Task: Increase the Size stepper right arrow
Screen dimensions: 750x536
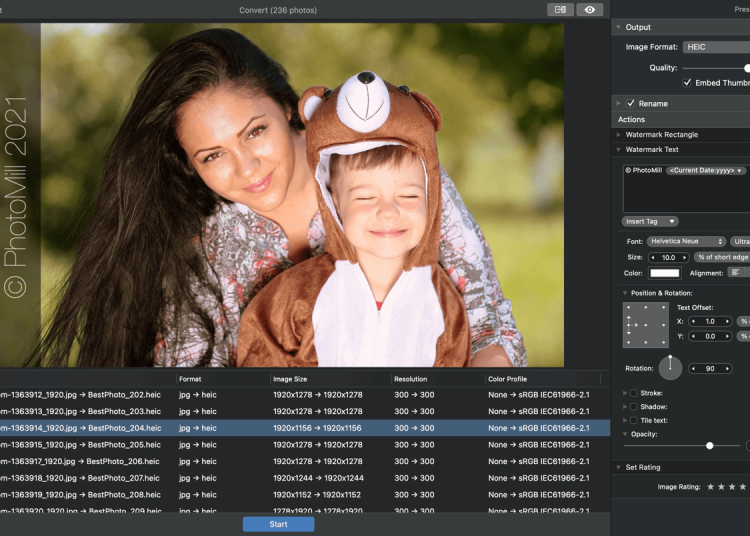Action: (686, 257)
